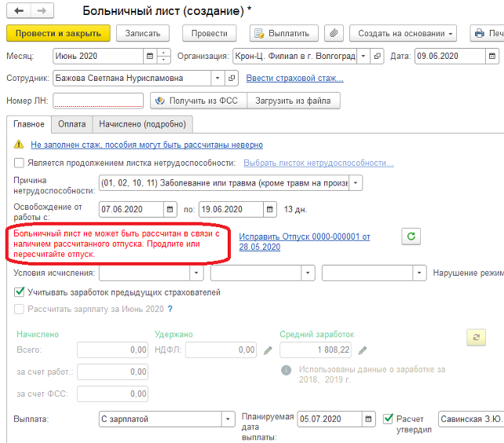Click the planned payment date 05.07.2020
The width and height of the screenshot is (504, 443).
[x=330, y=419]
